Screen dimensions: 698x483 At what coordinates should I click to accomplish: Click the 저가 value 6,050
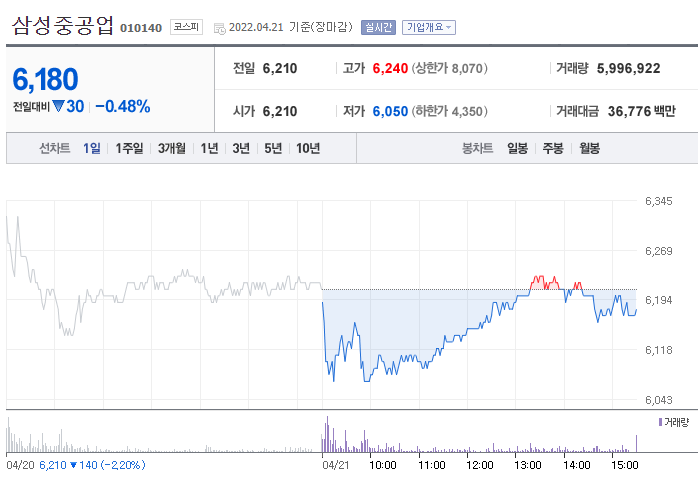click(x=390, y=111)
